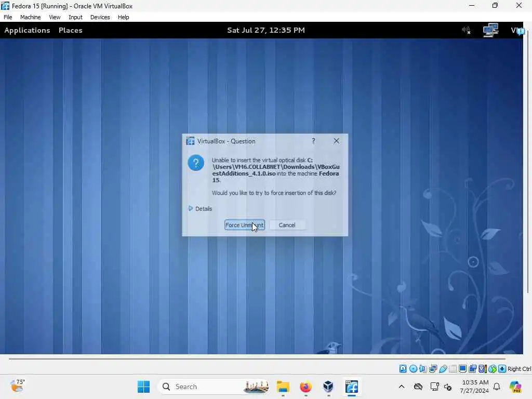Click the Fedora clock showing Sat Jul 27
Viewport: 532px width, 399px height.
pos(266,30)
